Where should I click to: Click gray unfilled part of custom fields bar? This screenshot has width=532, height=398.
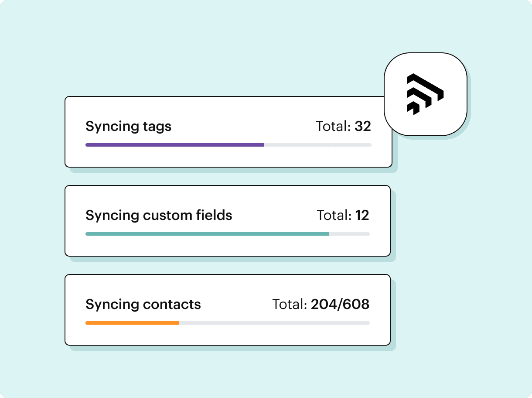click(349, 234)
